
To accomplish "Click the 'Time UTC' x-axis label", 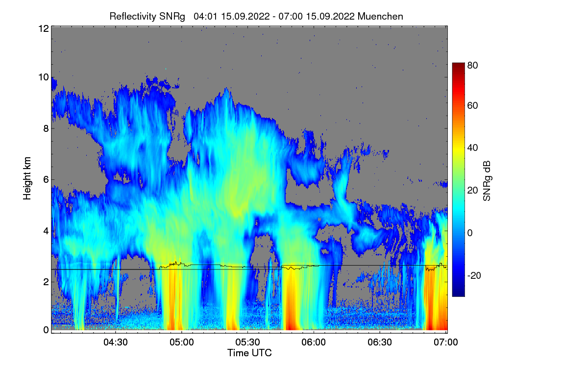I will click(x=249, y=353).
